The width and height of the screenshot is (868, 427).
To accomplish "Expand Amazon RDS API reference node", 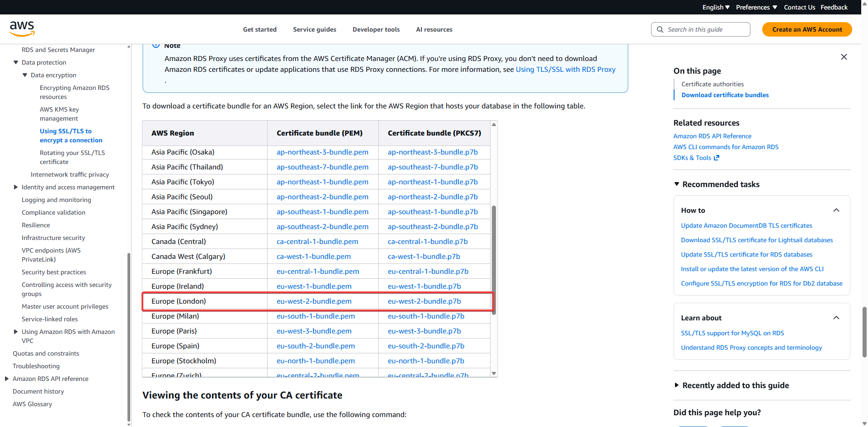I will coord(7,379).
